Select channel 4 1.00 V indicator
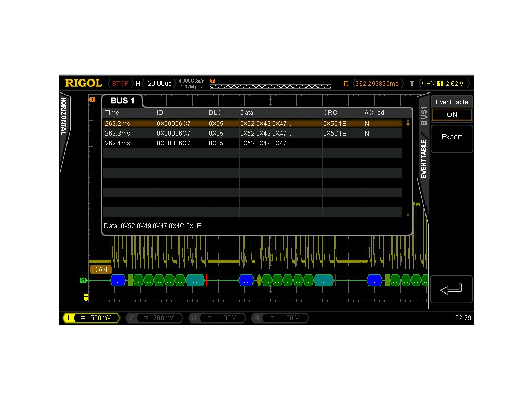The image size is (532, 399). point(280,318)
